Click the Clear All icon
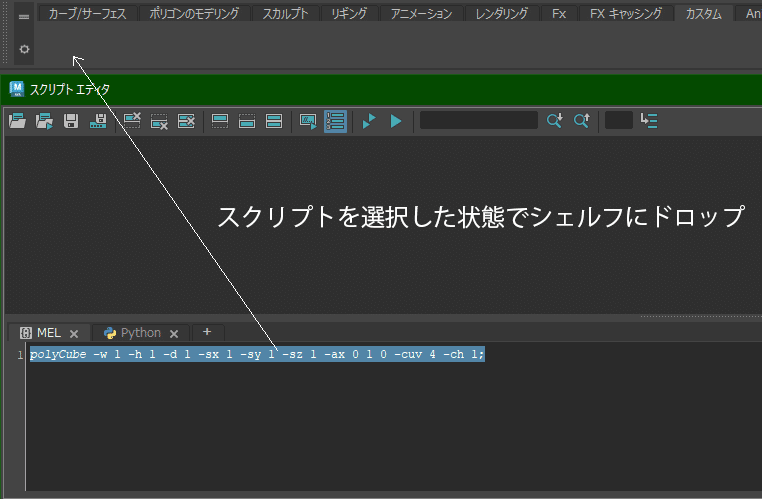 pos(186,121)
